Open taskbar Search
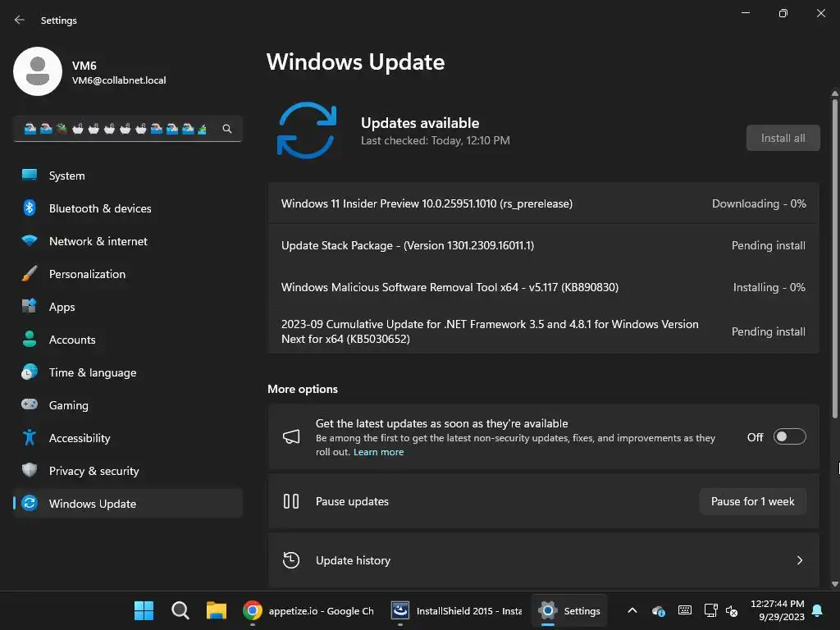Viewport: 840px width, 630px height. tap(180, 610)
